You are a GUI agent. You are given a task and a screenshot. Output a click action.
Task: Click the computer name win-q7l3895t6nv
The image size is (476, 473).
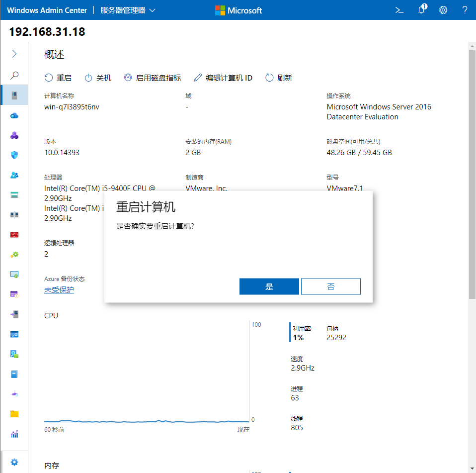(72, 107)
